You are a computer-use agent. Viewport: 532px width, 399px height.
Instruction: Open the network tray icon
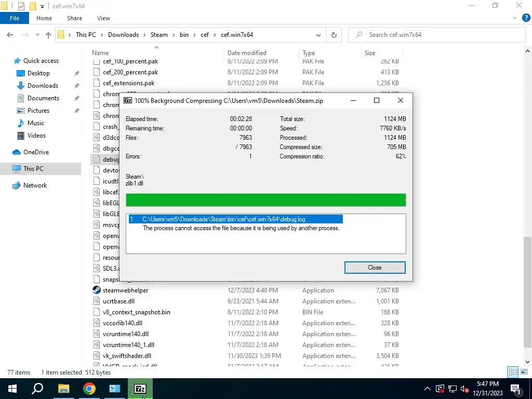[x=453, y=389]
